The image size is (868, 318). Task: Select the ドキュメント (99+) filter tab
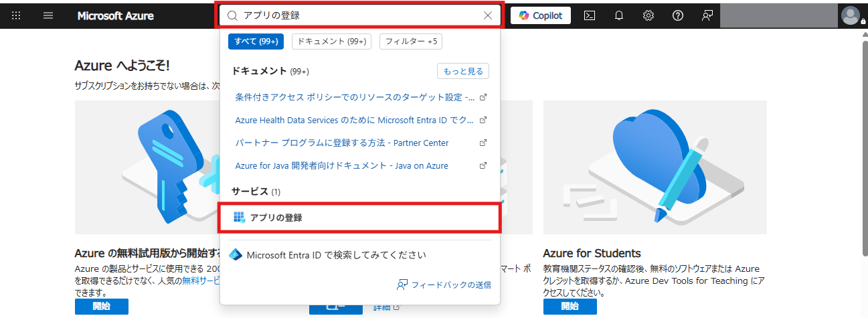click(x=331, y=42)
